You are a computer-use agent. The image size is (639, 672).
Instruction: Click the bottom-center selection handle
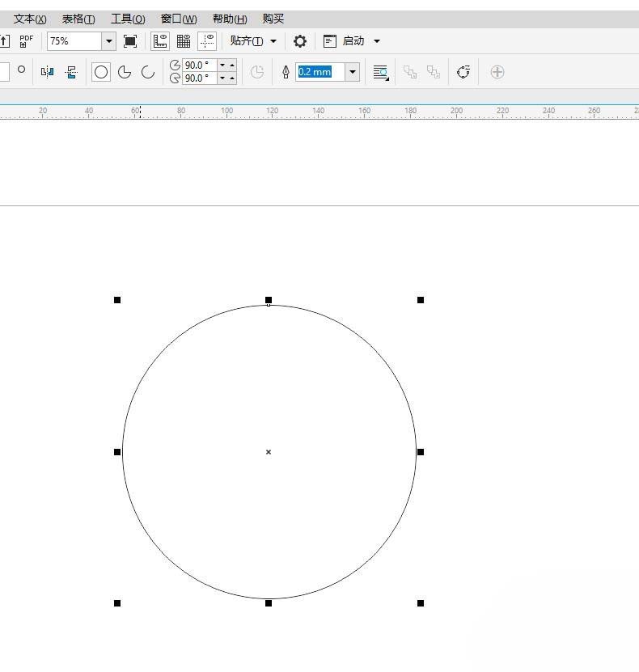click(x=269, y=603)
